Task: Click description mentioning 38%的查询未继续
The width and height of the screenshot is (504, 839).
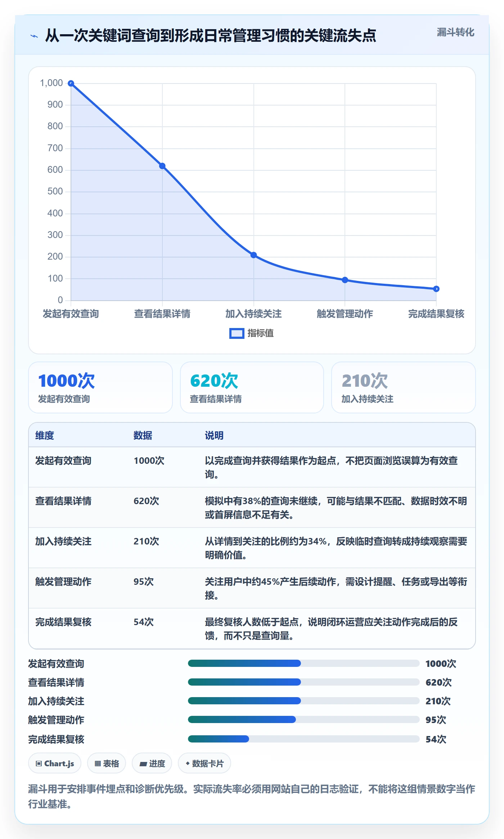Action: (x=336, y=508)
